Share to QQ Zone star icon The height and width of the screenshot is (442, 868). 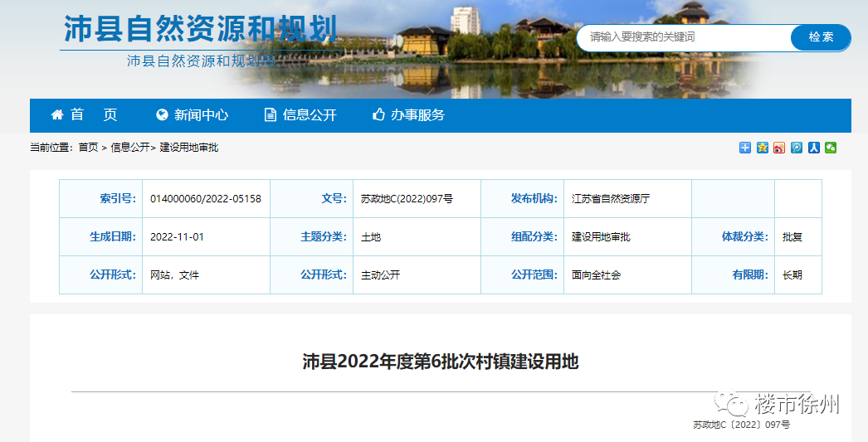763,148
